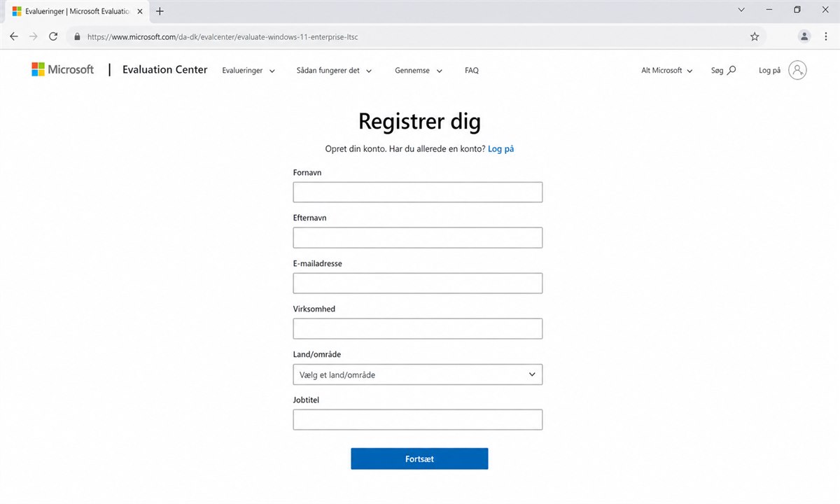Expand the Sådan fungerer det menu
The image size is (840, 504).
point(334,71)
